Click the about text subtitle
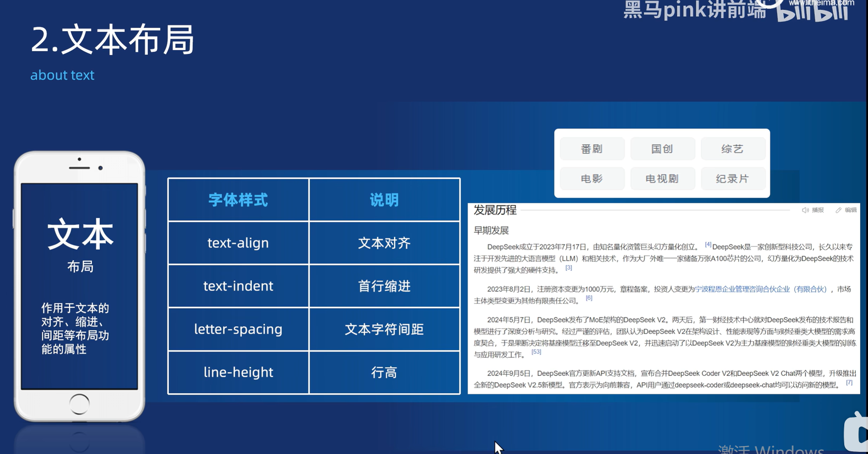This screenshot has height=454, width=868. 62,75
